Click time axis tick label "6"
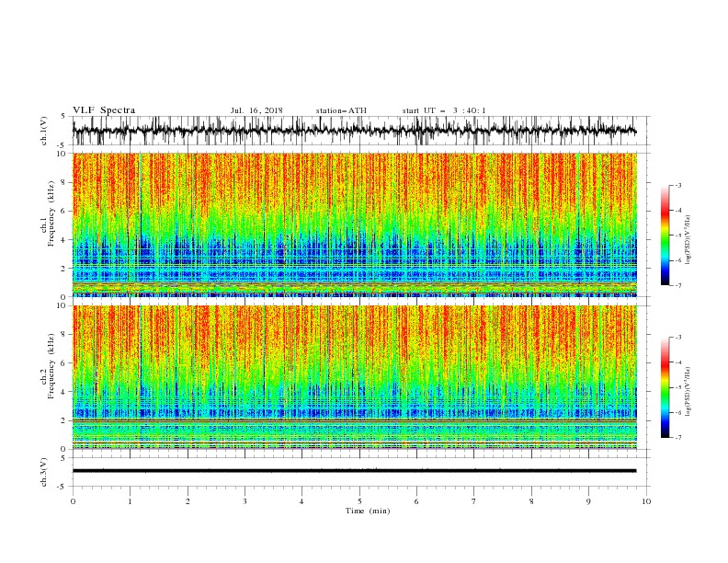728x563 pixels. pos(416,501)
